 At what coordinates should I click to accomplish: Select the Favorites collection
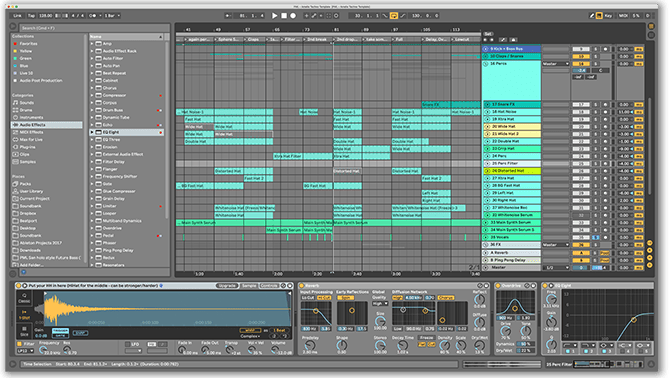[28, 44]
